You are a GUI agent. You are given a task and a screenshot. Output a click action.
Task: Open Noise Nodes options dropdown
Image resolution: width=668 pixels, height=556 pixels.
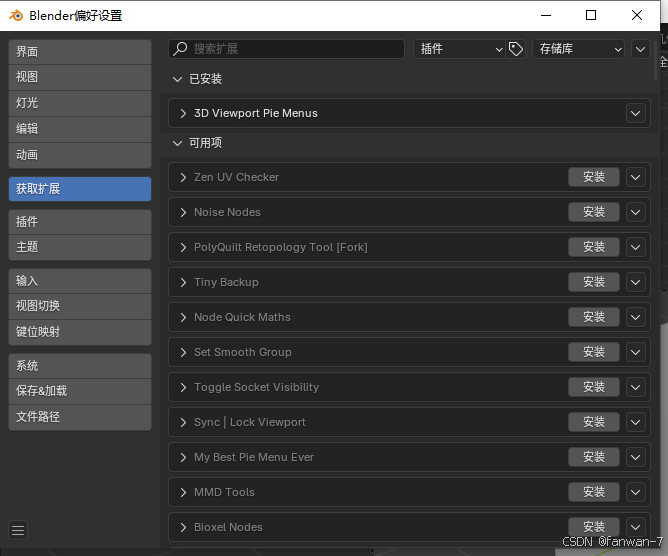636,212
